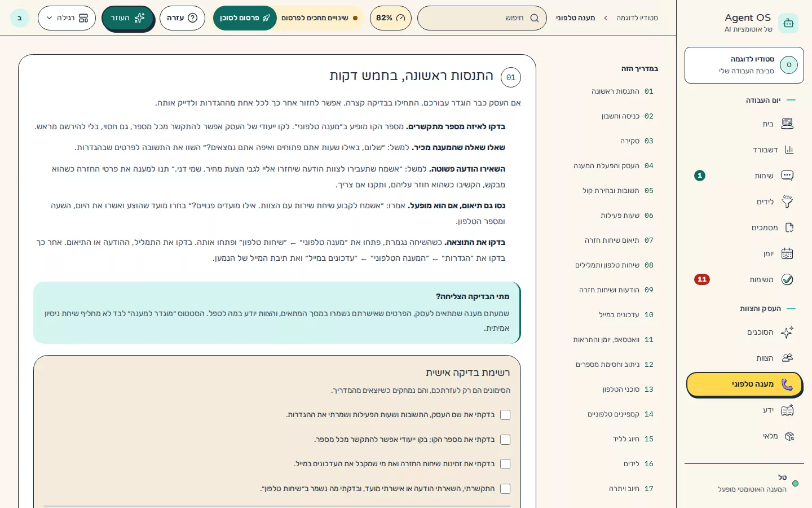812x508 pixels.
Task: Click the משימות badge showing 11
Action: 702,279
